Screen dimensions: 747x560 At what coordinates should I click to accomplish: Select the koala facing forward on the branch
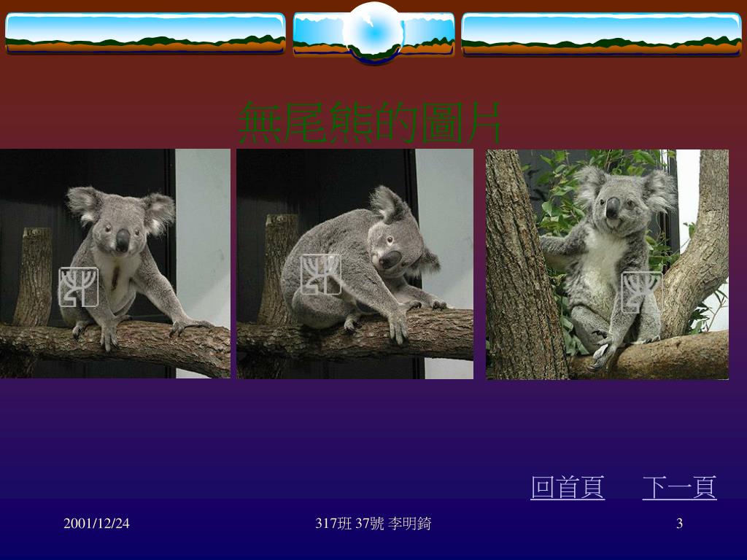[115, 264]
